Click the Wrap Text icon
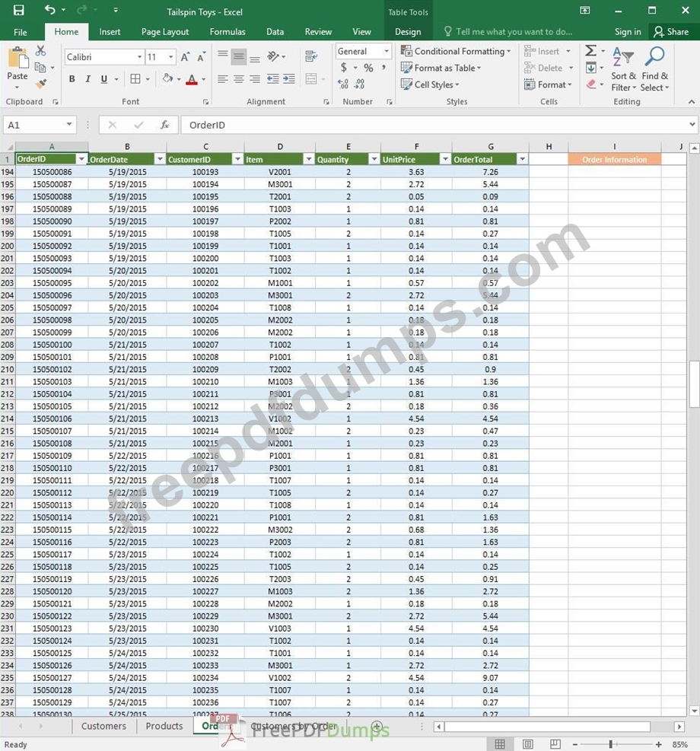The image size is (700, 751). point(311,56)
